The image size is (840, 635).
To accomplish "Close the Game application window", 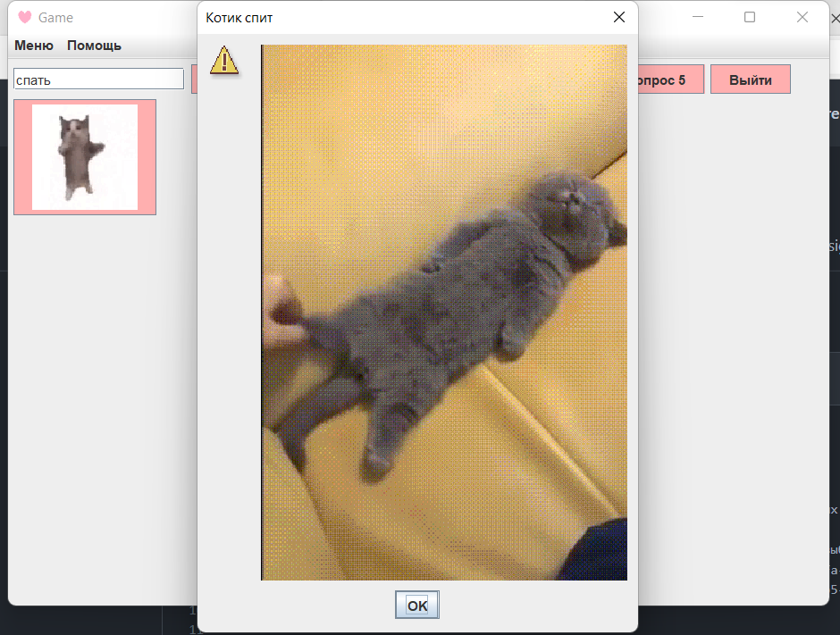I will [x=802, y=16].
